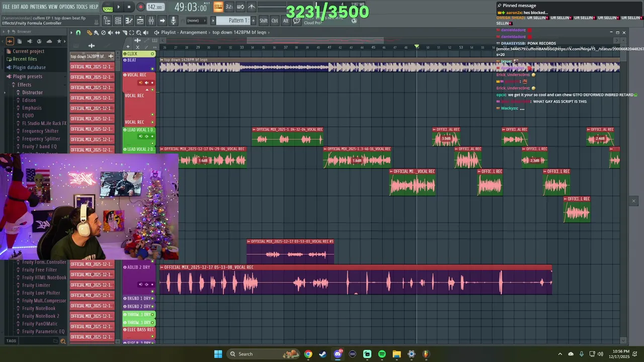Open Steam from the taskbar
Image resolution: width=644 pixels, height=362 pixels.
[x=323, y=354]
